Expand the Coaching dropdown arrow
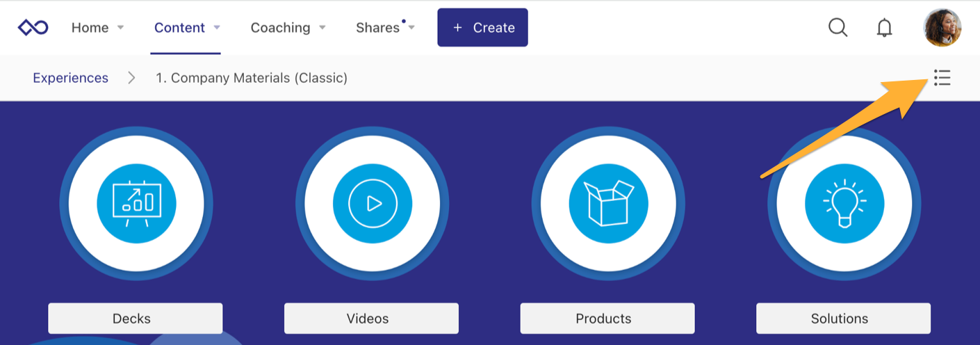The image size is (980, 345). pyautogui.click(x=322, y=28)
